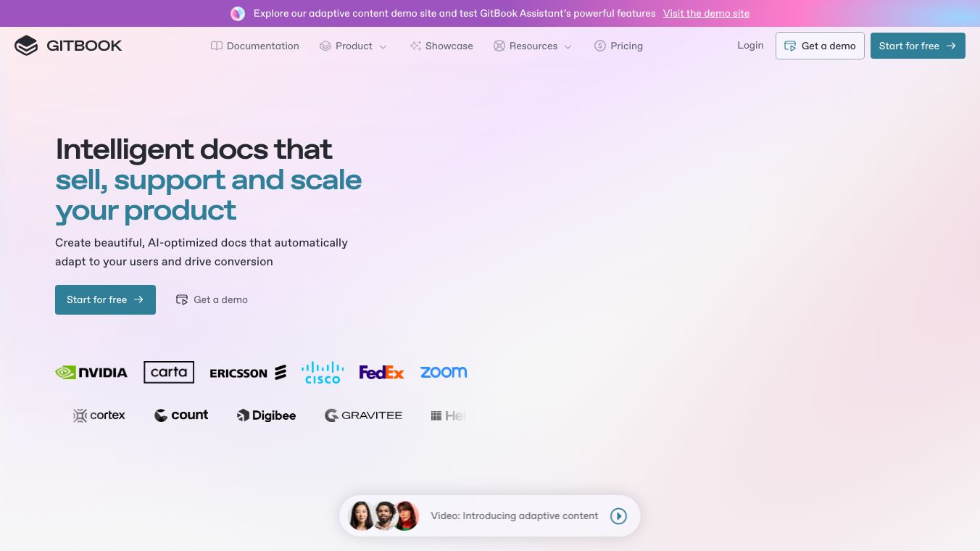
Task: Open the Documentation nav item
Action: (x=255, y=46)
